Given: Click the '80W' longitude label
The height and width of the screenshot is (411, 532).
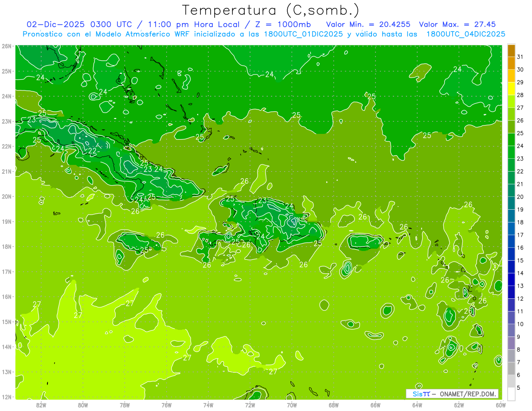Looking at the screenshot, I should 83,405.
